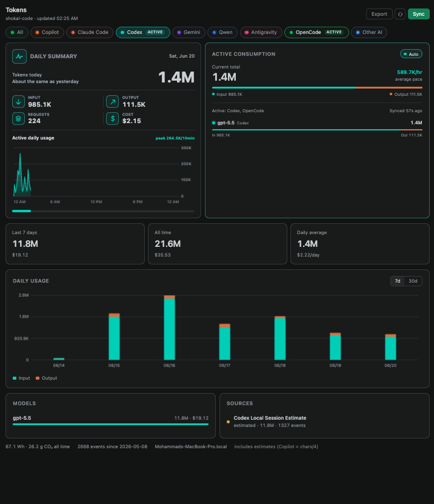Click the Active: Codex, OpenCode label
This screenshot has height=504, width=434.
(x=238, y=111)
